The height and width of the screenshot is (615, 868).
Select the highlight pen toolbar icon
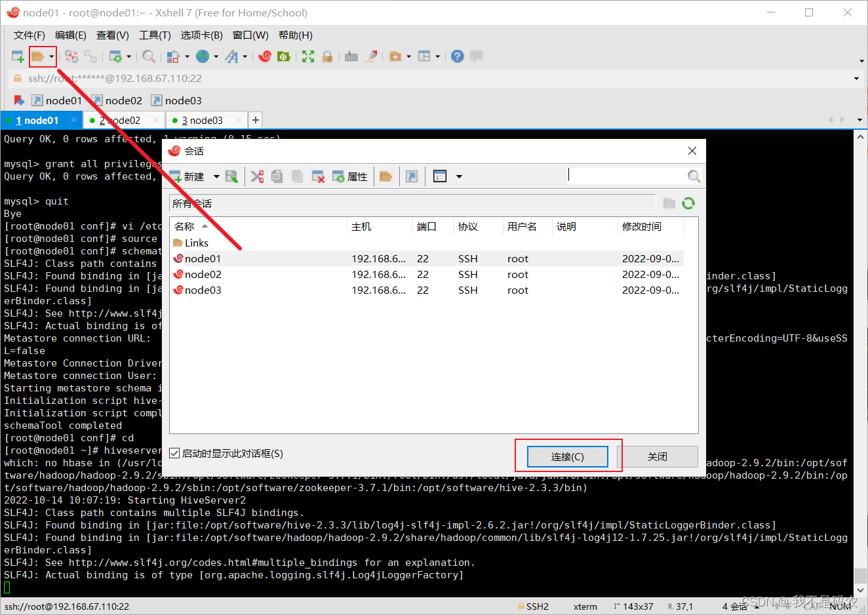pyautogui.click(x=371, y=56)
